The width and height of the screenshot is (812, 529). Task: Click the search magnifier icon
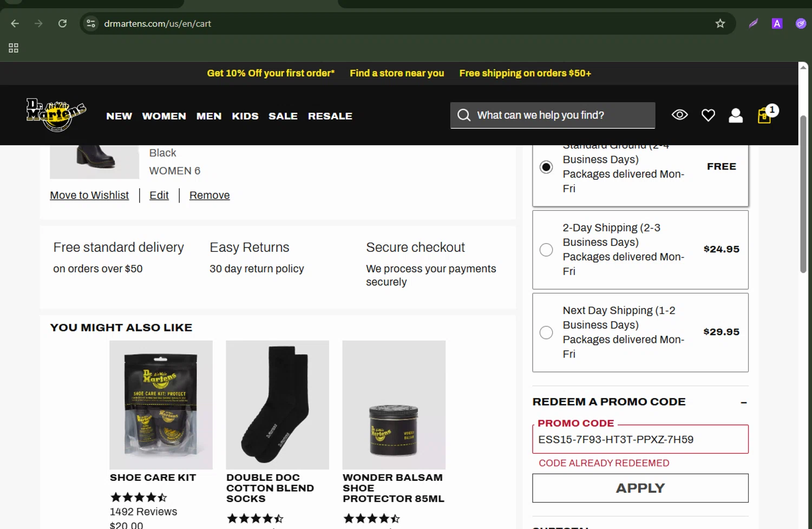(x=464, y=115)
